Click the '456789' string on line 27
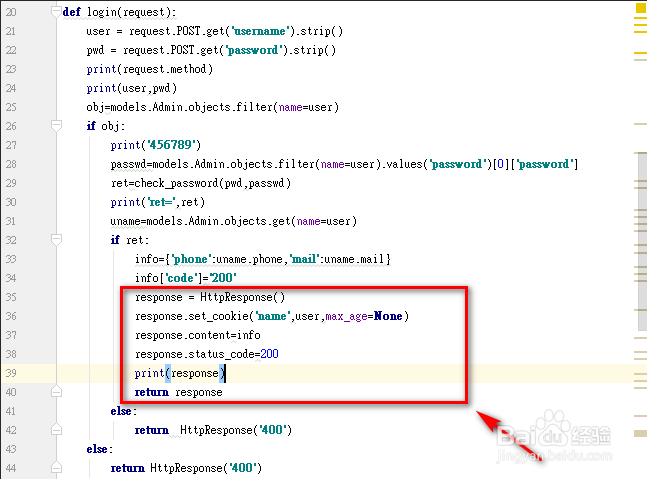Image resolution: width=647 pixels, height=479 pixels. (x=171, y=145)
